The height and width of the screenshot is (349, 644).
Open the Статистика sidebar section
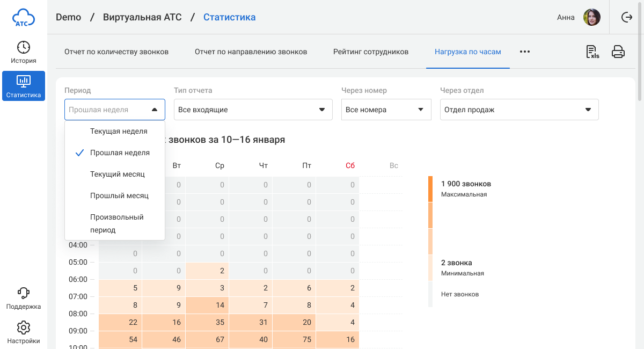[24, 86]
